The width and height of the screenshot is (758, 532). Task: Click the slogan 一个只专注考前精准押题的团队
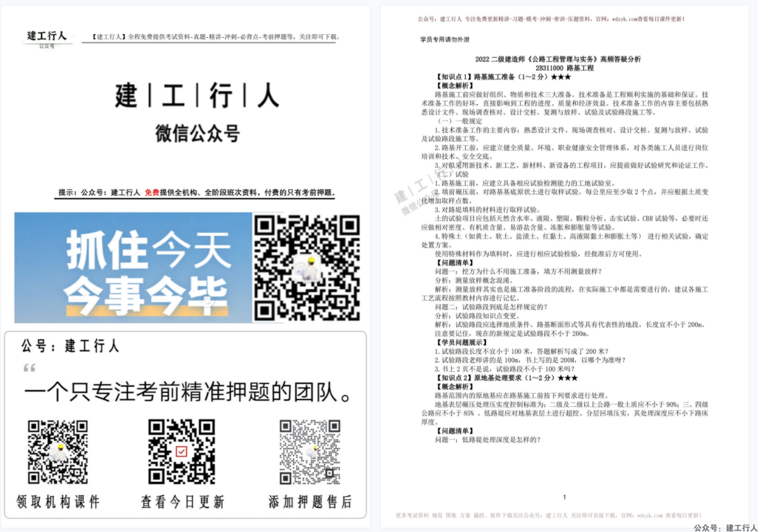coord(189,391)
